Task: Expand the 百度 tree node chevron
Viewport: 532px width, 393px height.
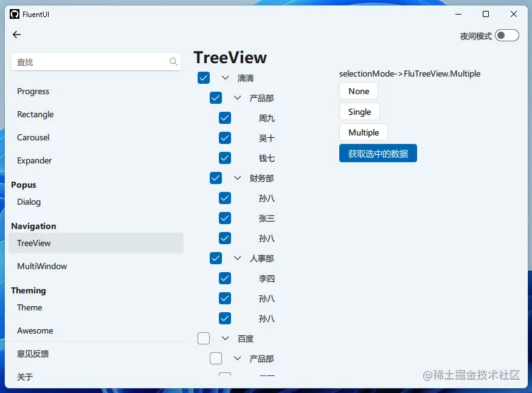Action: pos(224,338)
